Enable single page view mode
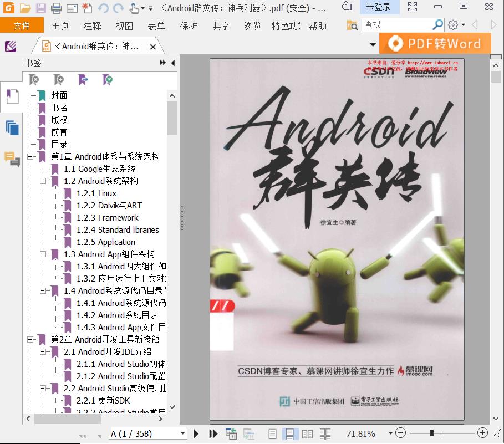 [272, 434]
